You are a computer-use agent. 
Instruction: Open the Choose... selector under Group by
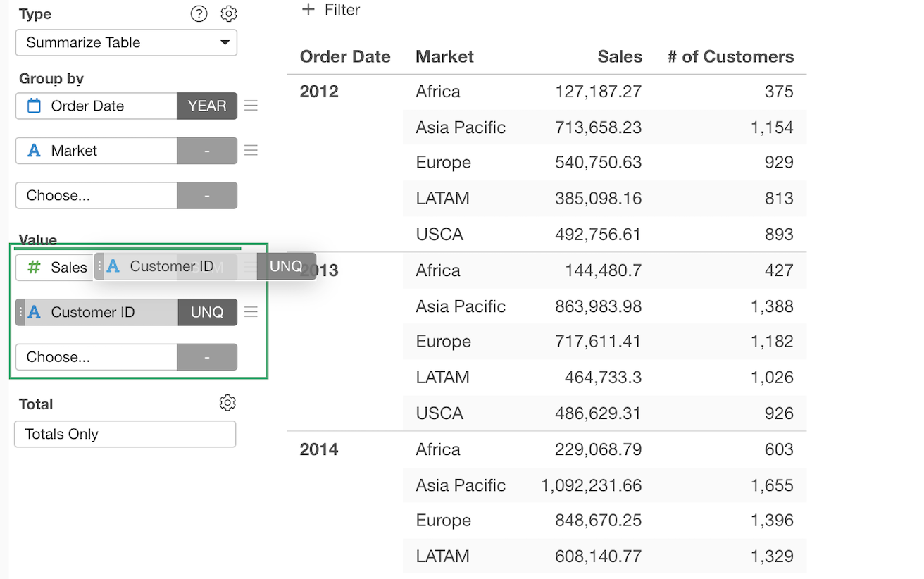coord(96,196)
